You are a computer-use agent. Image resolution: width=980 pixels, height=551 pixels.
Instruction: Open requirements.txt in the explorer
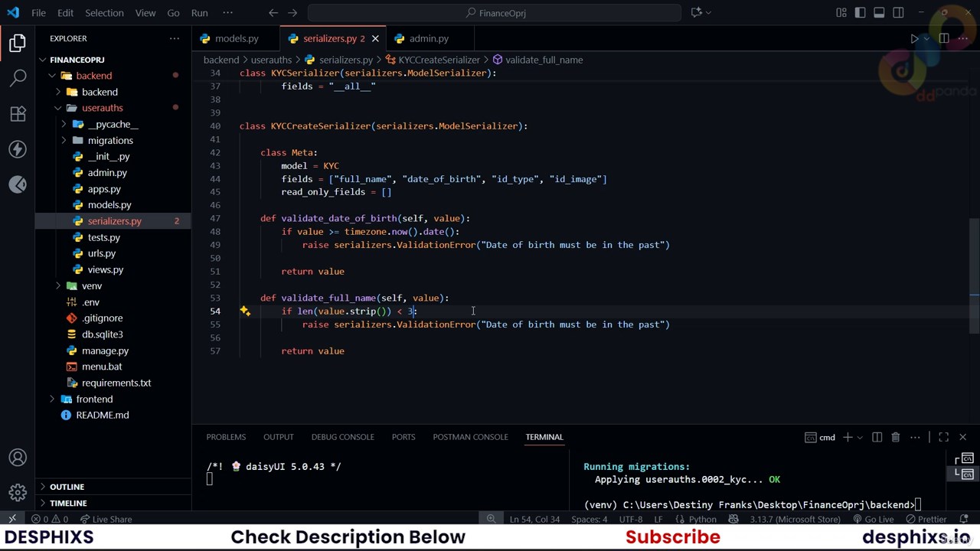tap(116, 383)
